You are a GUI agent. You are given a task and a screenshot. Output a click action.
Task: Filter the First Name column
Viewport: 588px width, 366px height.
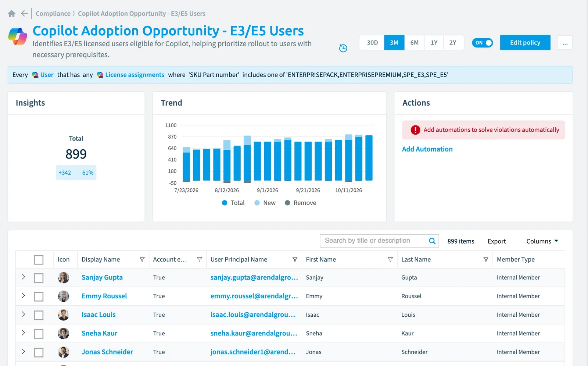click(390, 260)
